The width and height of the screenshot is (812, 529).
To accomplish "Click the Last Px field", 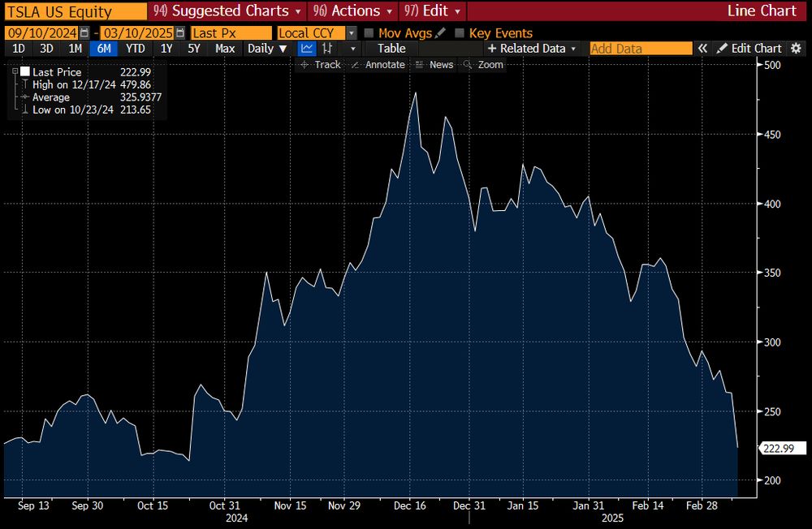I will pyautogui.click(x=231, y=33).
